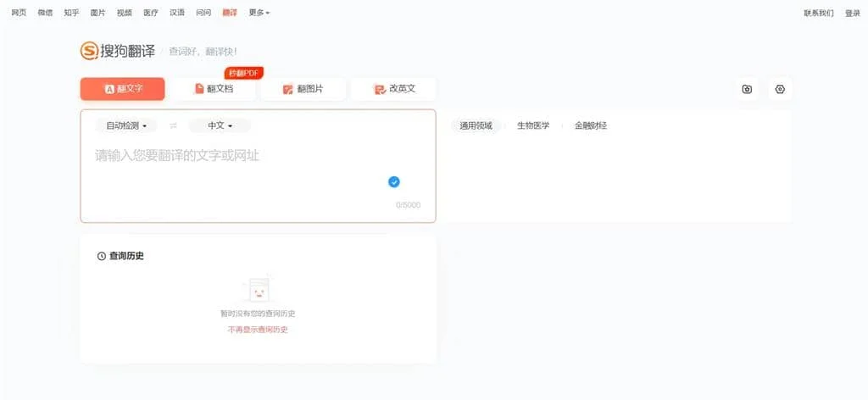
Task: Select the 翻文字 text translation tab
Action: [x=122, y=89]
